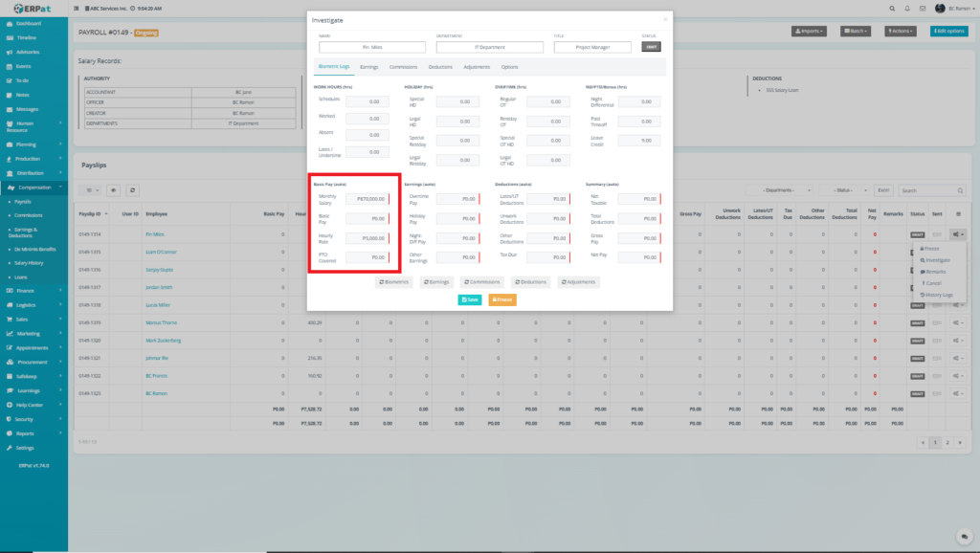Expand the Human Resource sidebar section
Screen dimensions: 980x553
pyautogui.click(x=29, y=126)
